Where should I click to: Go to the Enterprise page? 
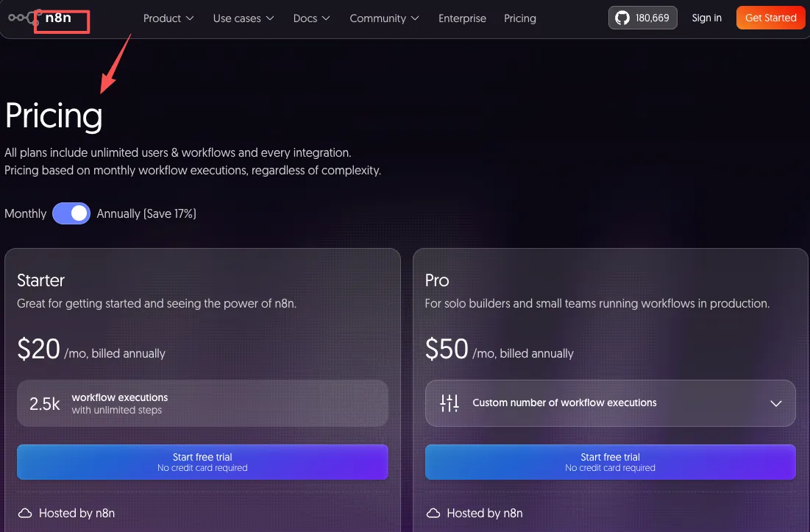pyautogui.click(x=462, y=18)
